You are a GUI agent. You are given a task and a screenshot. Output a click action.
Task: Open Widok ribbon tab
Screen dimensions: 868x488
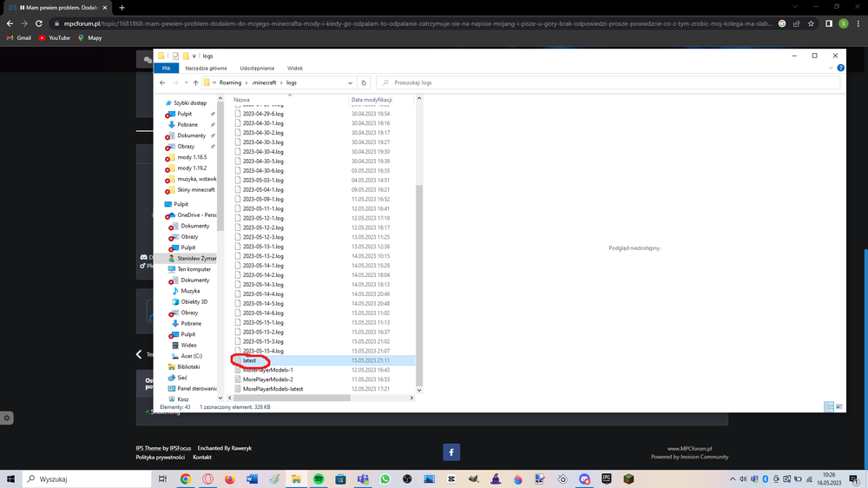295,68
